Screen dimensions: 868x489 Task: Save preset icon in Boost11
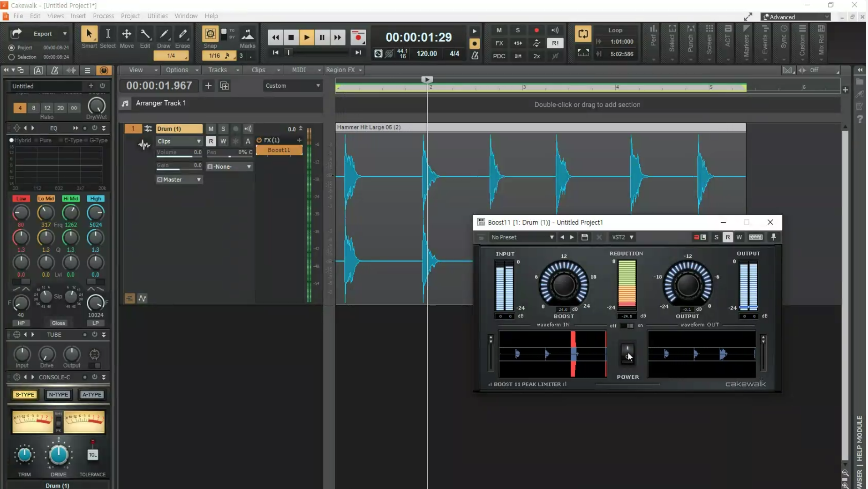click(x=585, y=237)
